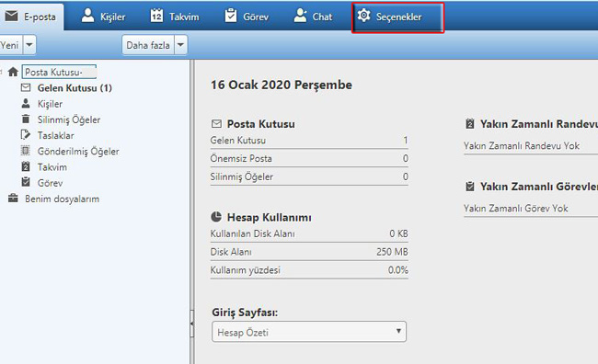Click the 0.0% usage value
This screenshot has height=364, width=598.
(398, 270)
